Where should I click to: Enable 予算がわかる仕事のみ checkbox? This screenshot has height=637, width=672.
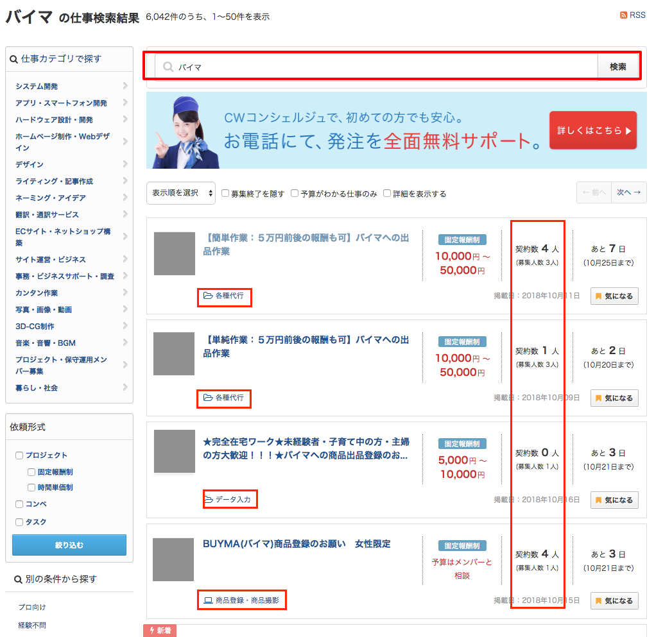(295, 193)
